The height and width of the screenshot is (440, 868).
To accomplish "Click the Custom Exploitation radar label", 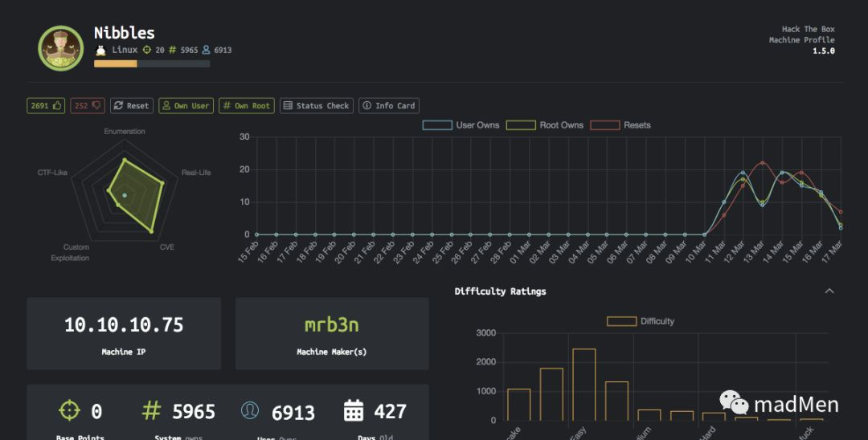I will coord(70,253).
